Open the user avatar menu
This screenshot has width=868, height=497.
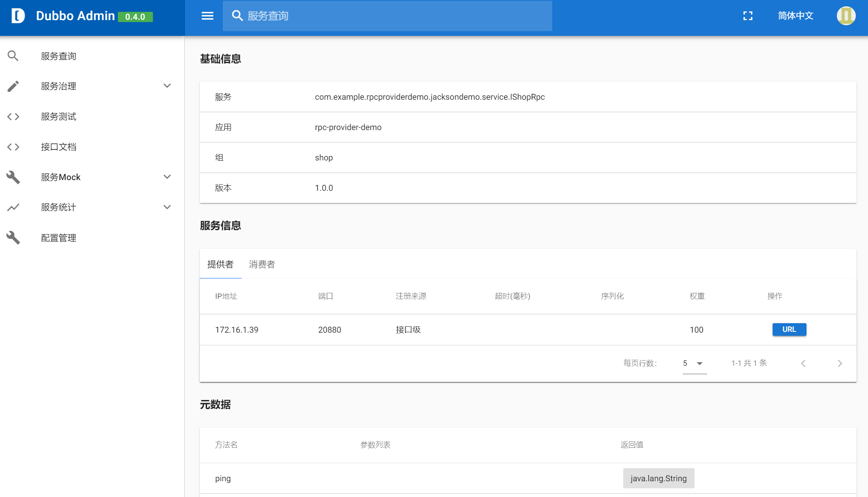click(846, 16)
